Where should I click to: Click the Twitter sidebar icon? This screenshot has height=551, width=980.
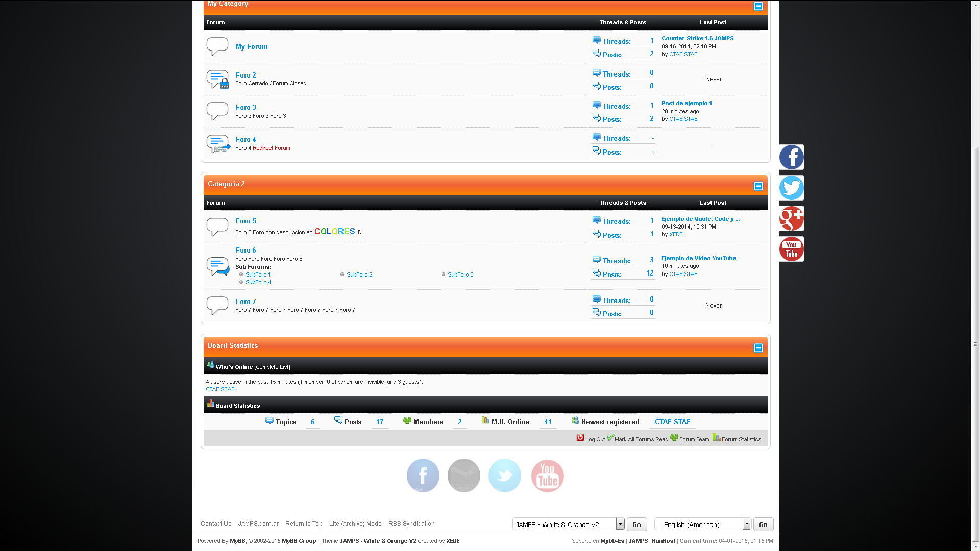coord(792,188)
